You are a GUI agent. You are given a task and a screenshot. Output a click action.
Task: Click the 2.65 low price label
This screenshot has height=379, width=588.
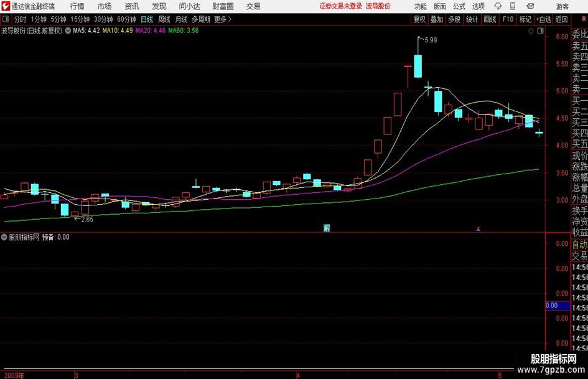(87, 220)
